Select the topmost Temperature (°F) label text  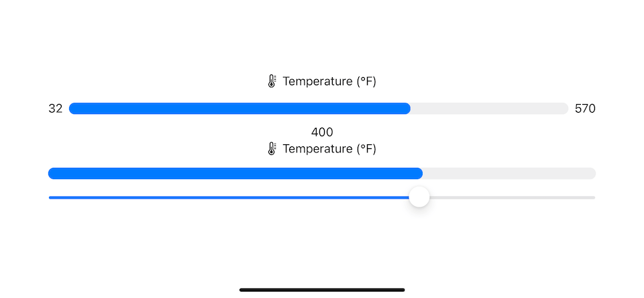(329, 81)
